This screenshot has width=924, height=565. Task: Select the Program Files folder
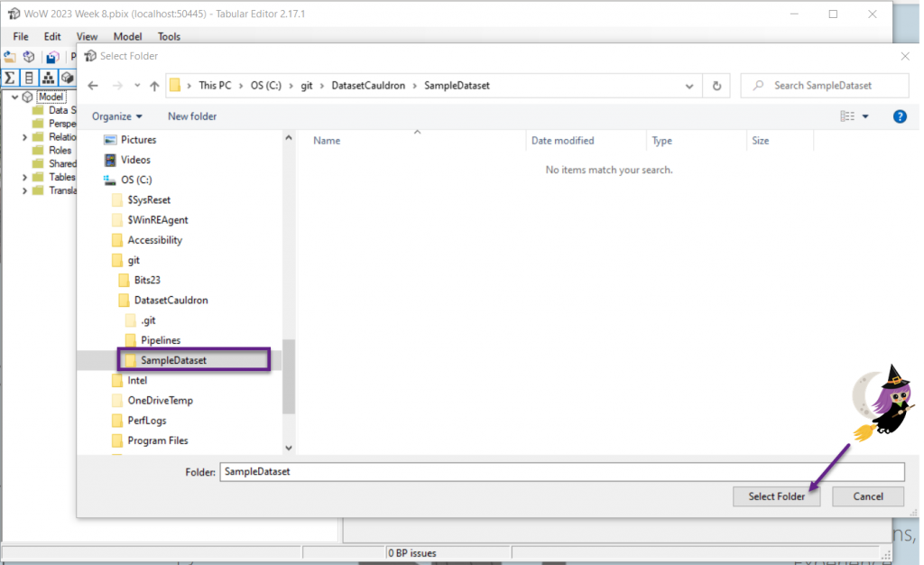click(x=158, y=440)
